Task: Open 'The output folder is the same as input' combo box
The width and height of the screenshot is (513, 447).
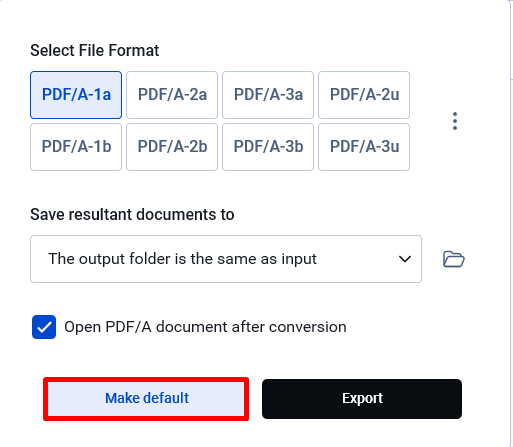Action: click(x=226, y=259)
